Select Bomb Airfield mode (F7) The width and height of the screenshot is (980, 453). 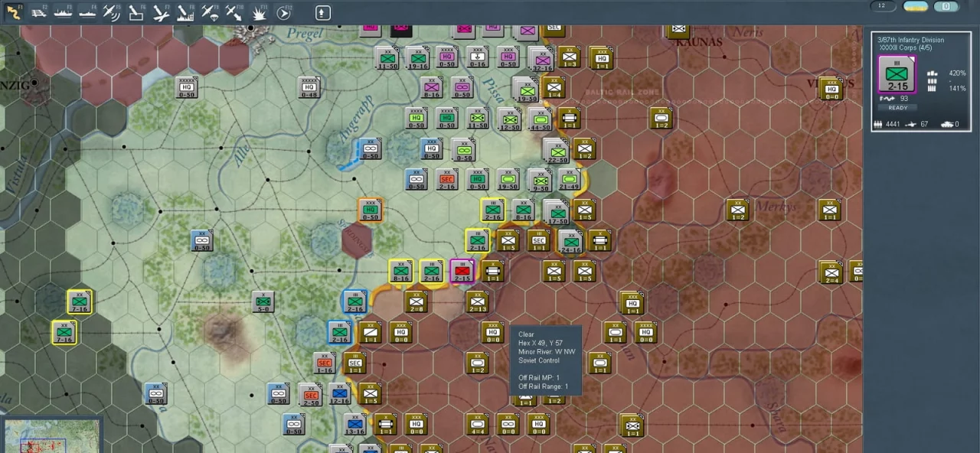[161, 11]
